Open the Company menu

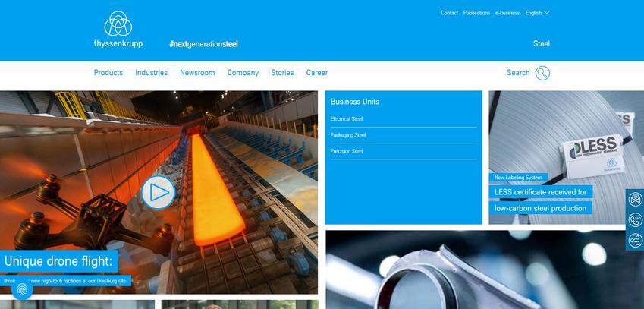point(243,73)
